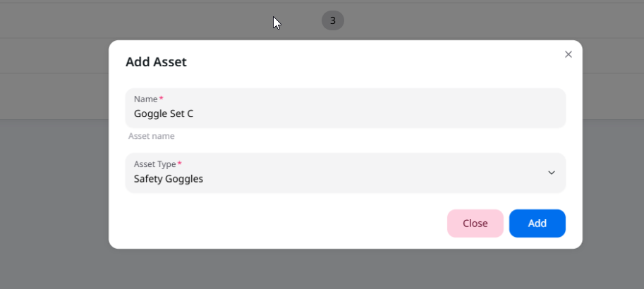This screenshot has height=289, width=644.
Task: Click the pink Close button
Action: coord(475,223)
